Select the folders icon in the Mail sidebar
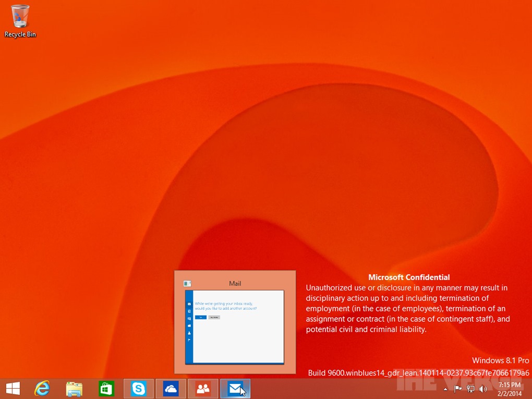 coord(189,326)
